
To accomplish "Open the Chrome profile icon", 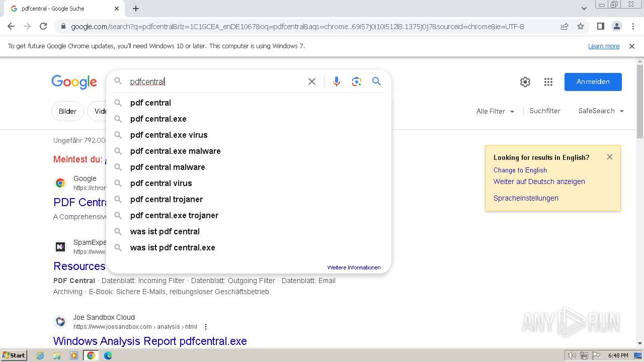I will tap(617, 26).
